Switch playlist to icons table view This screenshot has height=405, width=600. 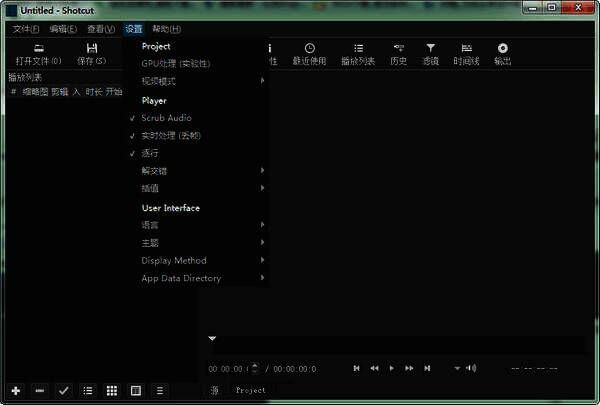coord(136,390)
